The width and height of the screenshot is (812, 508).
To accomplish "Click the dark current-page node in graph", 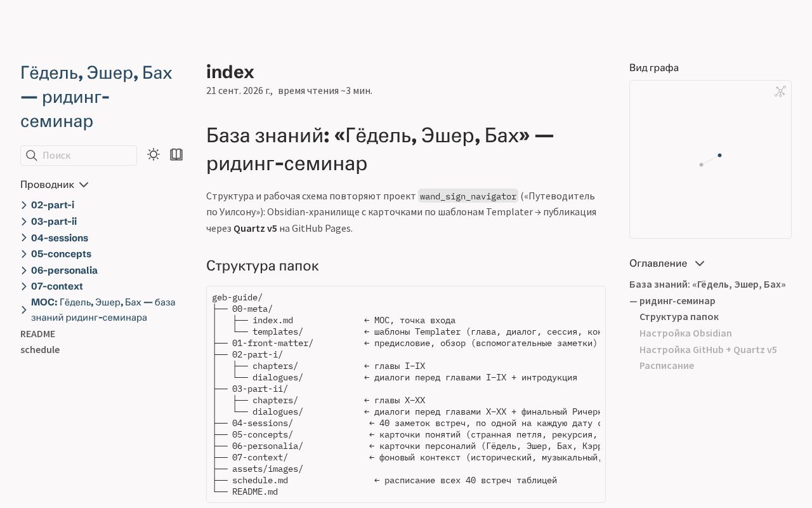I will pyautogui.click(x=719, y=155).
